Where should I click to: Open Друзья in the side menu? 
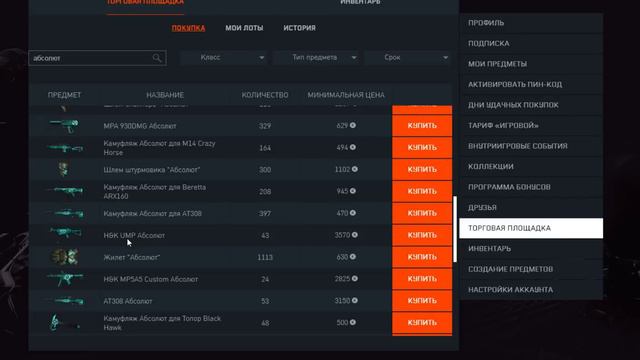(531, 207)
